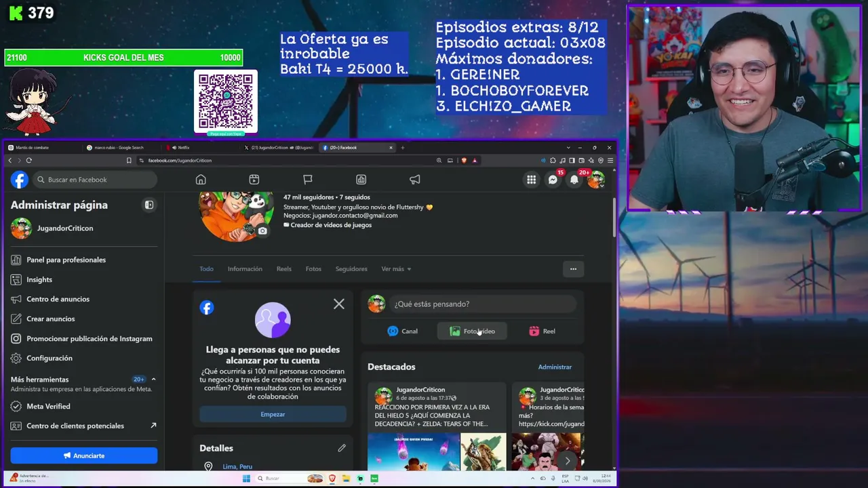Open the 7 seguidos link
The width and height of the screenshot is (868, 488).
pos(355,197)
